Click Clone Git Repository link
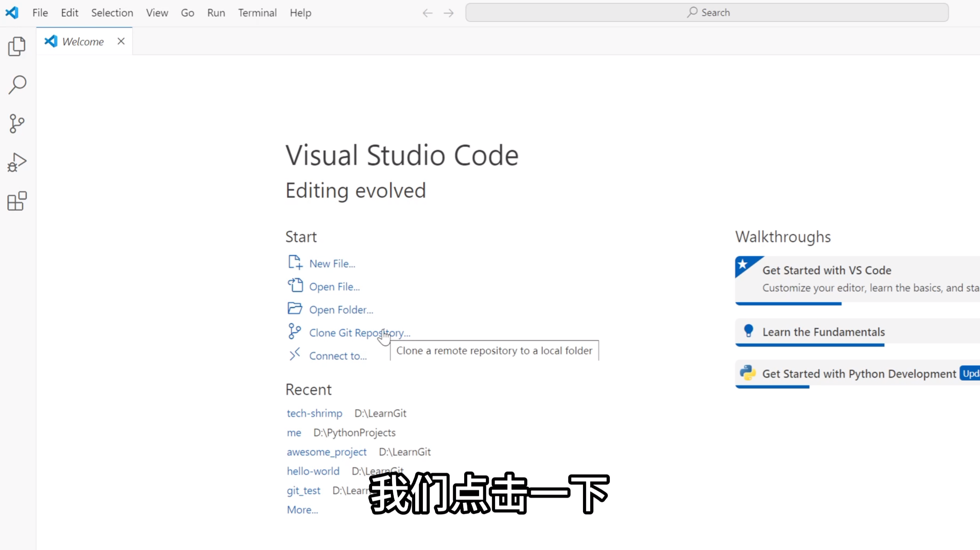This screenshot has width=980, height=550. pos(359,333)
